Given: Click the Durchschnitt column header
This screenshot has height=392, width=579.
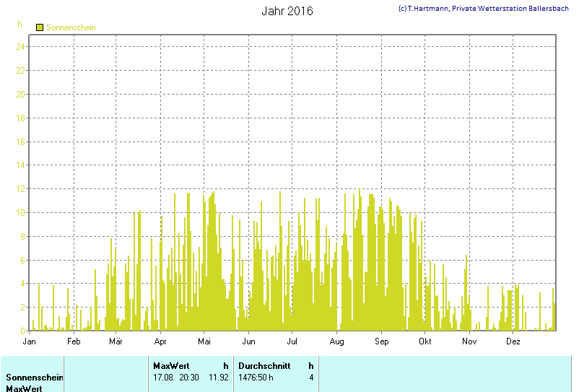Looking at the screenshot, I should tap(264, 366).
